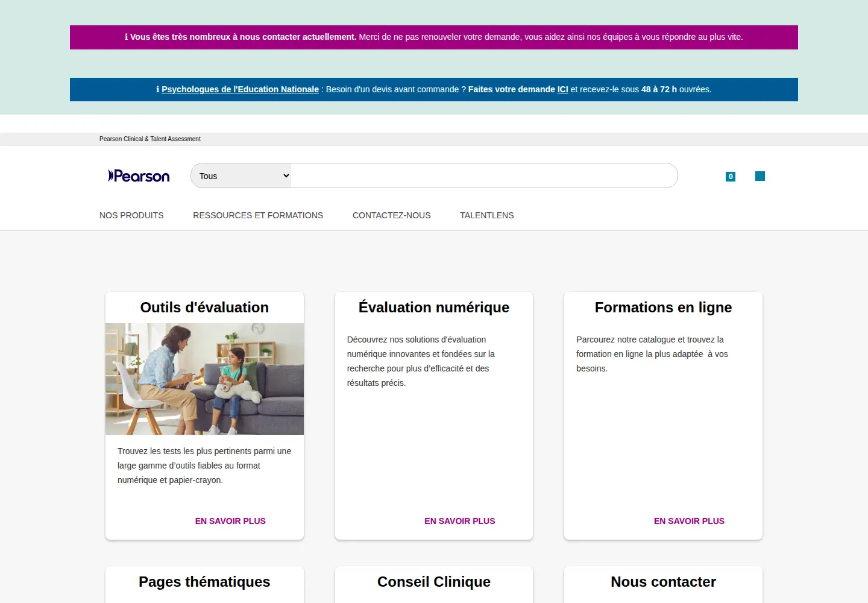Open the Conseil Clinique card heading
This screenshot has width=868, height=603.
434,582
